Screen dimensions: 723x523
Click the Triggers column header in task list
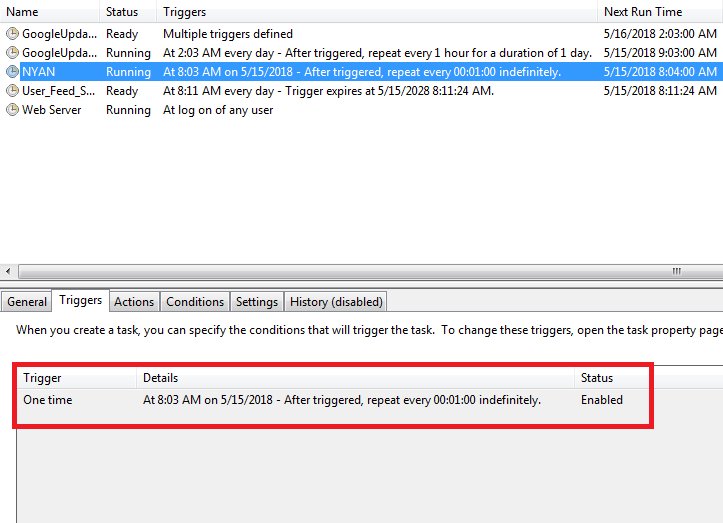click(x=377, y=12)
